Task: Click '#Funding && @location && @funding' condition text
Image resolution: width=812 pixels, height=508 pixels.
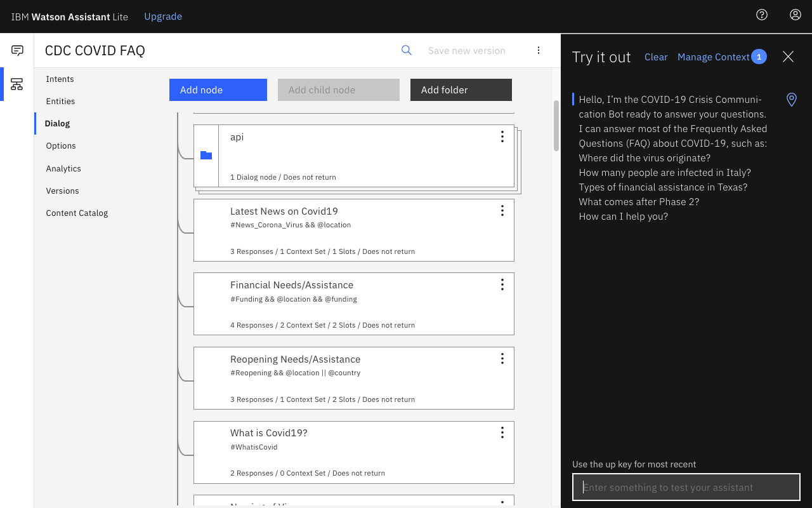Action: pos(294,298)
